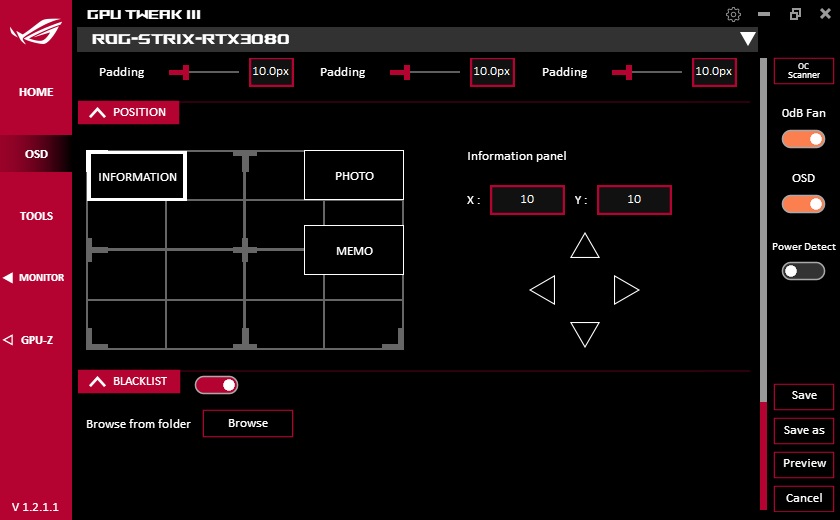Close the GPU Tweak III window
Screen dimensions: 840x520
click(x=826, y=14)
